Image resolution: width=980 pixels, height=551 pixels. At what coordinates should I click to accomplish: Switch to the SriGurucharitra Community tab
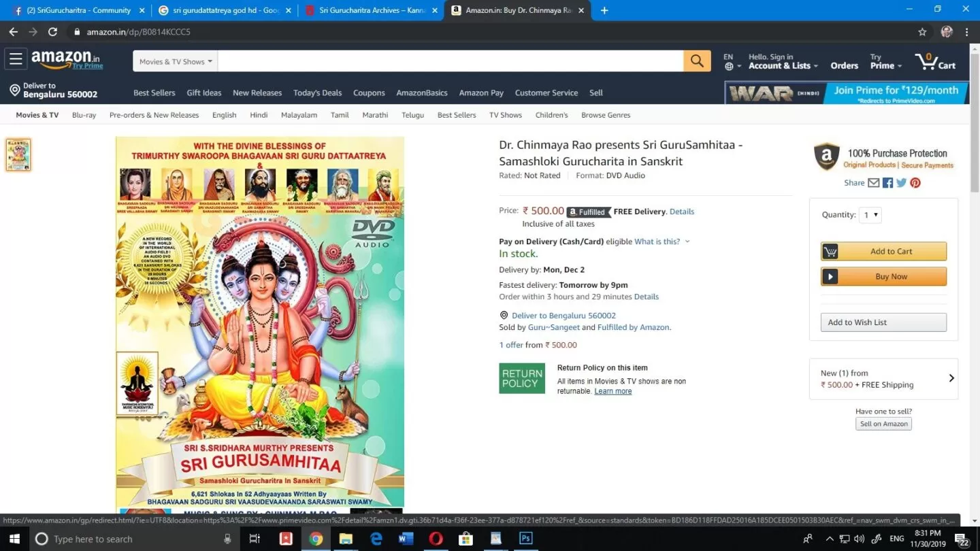point(79,10)
